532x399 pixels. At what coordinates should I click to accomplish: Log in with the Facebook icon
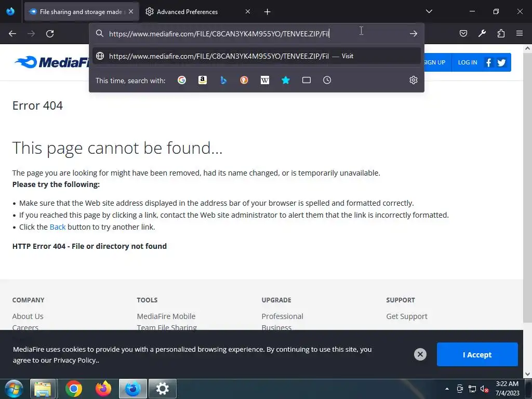[x=488, y=62]
